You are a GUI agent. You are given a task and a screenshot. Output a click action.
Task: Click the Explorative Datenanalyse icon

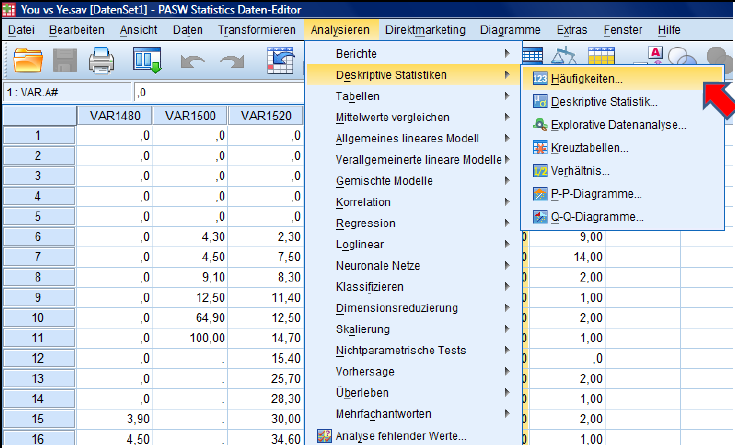coord(540,125)
